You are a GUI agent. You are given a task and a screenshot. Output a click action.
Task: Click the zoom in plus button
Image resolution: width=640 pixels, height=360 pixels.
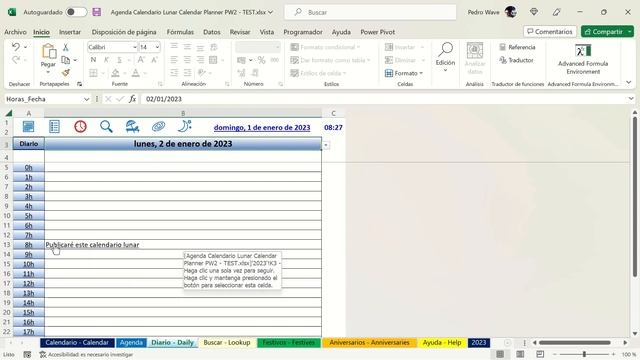(x=613, y=354)
